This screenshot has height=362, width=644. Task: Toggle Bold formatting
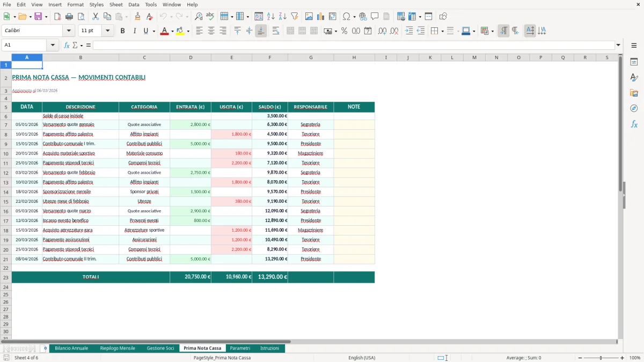pyautogui.click(x=122, y=31)
